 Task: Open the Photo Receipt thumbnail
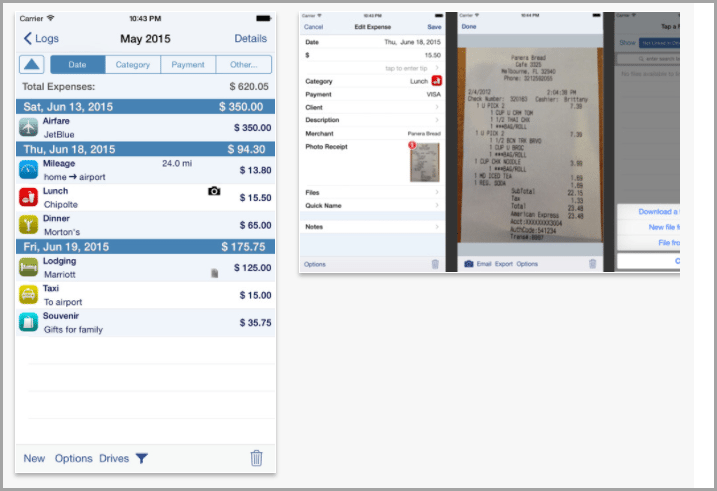tap(424, 162)
